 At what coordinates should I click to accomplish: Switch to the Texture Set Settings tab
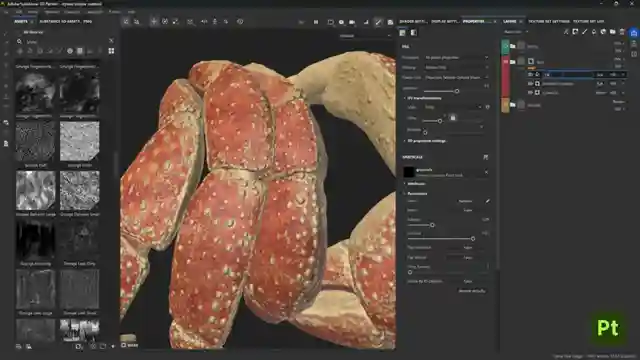point(549,21)
